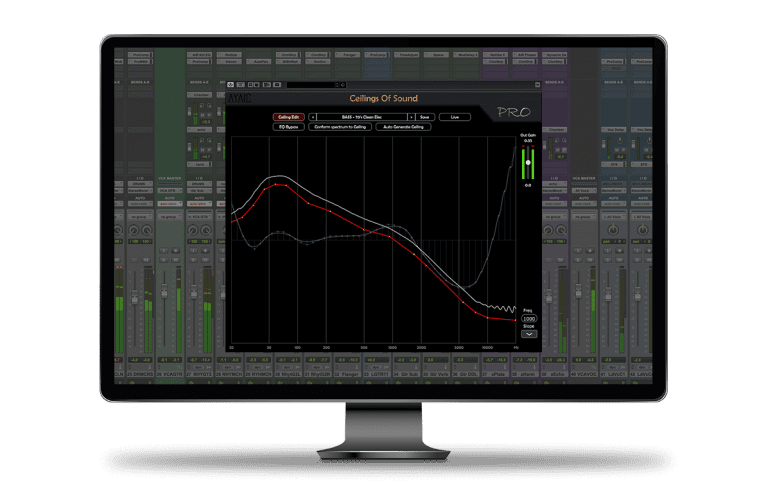Viewport: 768px width, 487px height.
Task: Click the pan knob on 41 LdVoC1
Action: 613,230
